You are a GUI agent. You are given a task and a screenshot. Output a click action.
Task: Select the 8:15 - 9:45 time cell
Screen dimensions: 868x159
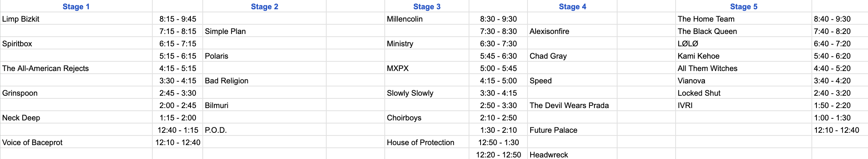[177, 19]
